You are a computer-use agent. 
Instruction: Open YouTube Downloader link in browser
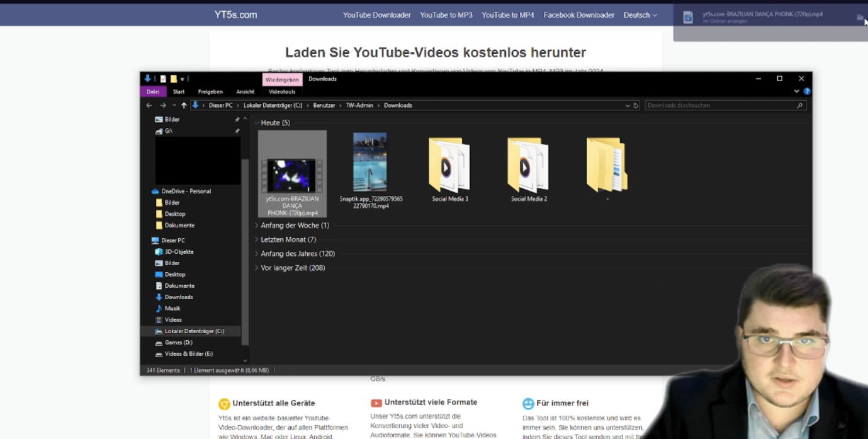pyautogui.click(x=377, y=15)
